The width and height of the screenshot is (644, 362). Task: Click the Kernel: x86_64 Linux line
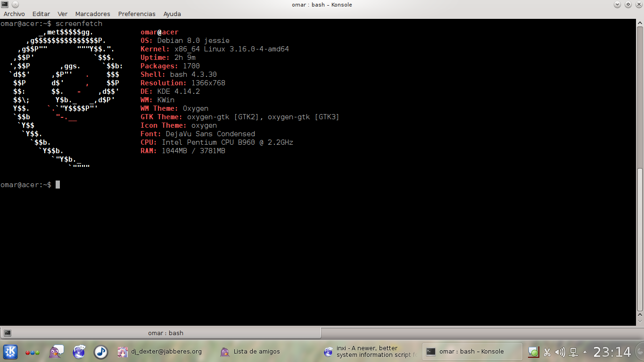tap(215, 49)
